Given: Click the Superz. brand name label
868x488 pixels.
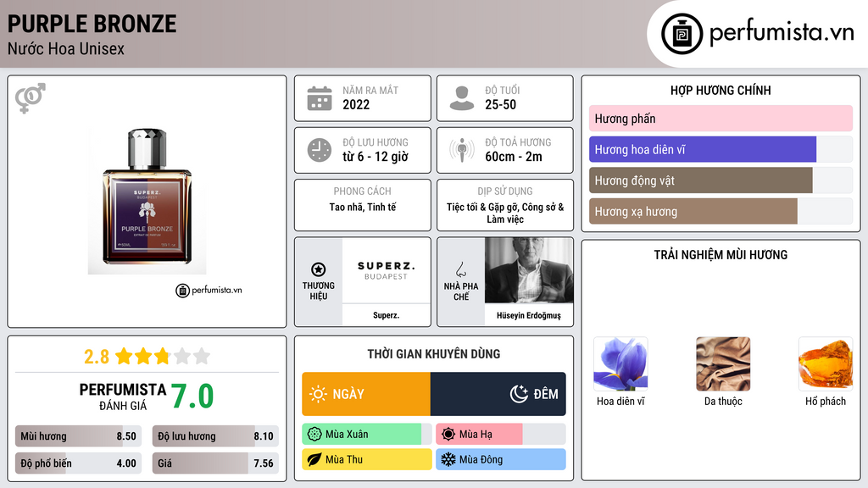Looking at the screenshot, I should pyautogui.click(x=386, y=315).
